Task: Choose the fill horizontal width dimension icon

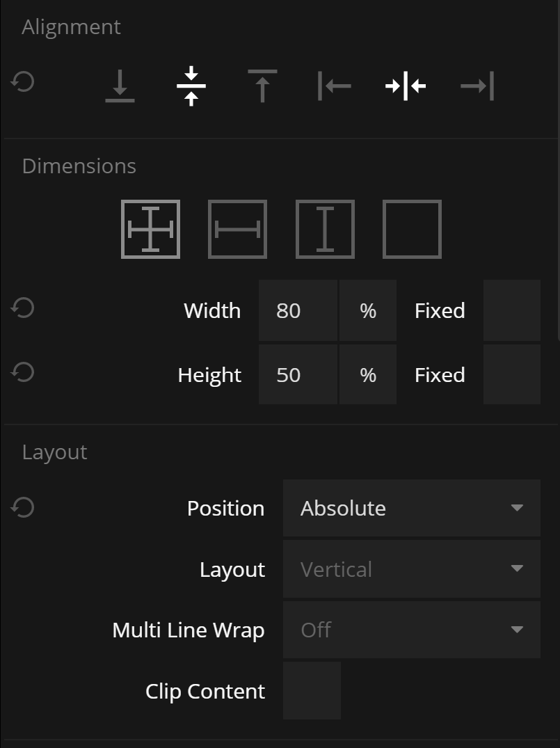Action: click(x=237, y=229)
